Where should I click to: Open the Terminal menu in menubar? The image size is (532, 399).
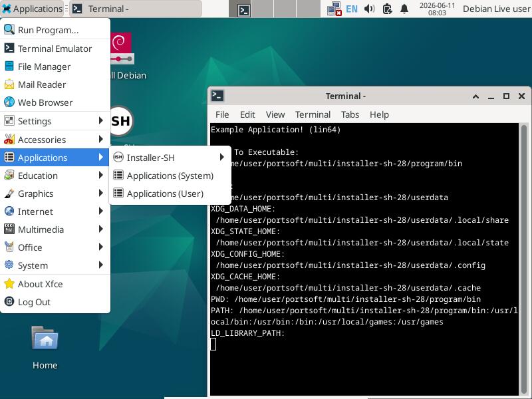tap(313, 114)
